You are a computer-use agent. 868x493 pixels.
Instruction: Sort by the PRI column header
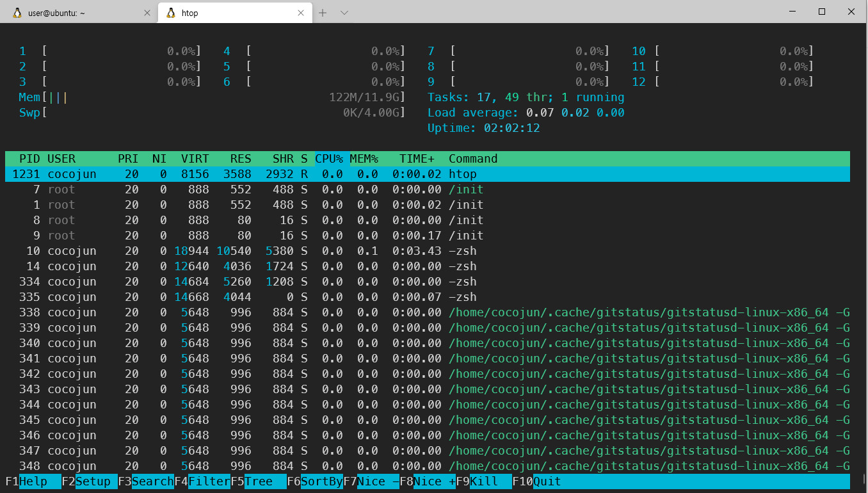[128, 159]
